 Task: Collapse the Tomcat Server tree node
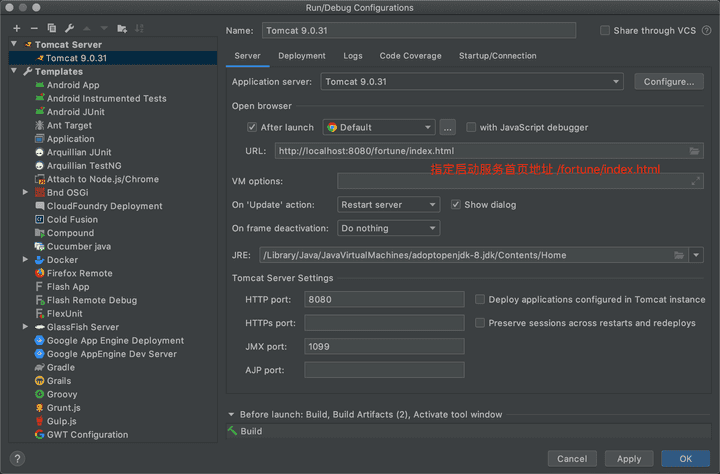click(14, 45)
